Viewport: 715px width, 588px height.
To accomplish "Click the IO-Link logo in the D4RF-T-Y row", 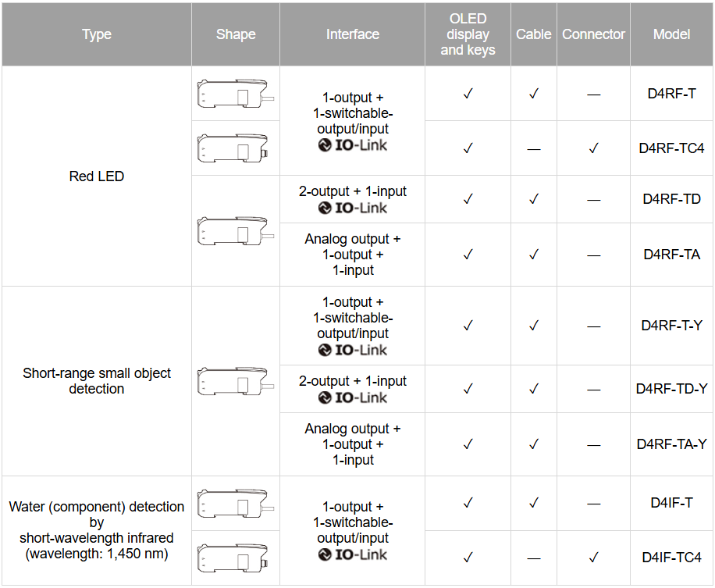I will pyautogui.click(x=352, y=350).
